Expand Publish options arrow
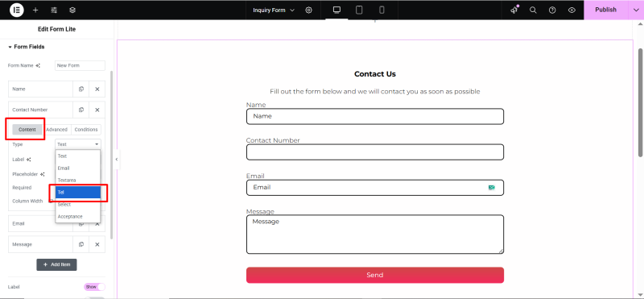 tap(636, 10)
